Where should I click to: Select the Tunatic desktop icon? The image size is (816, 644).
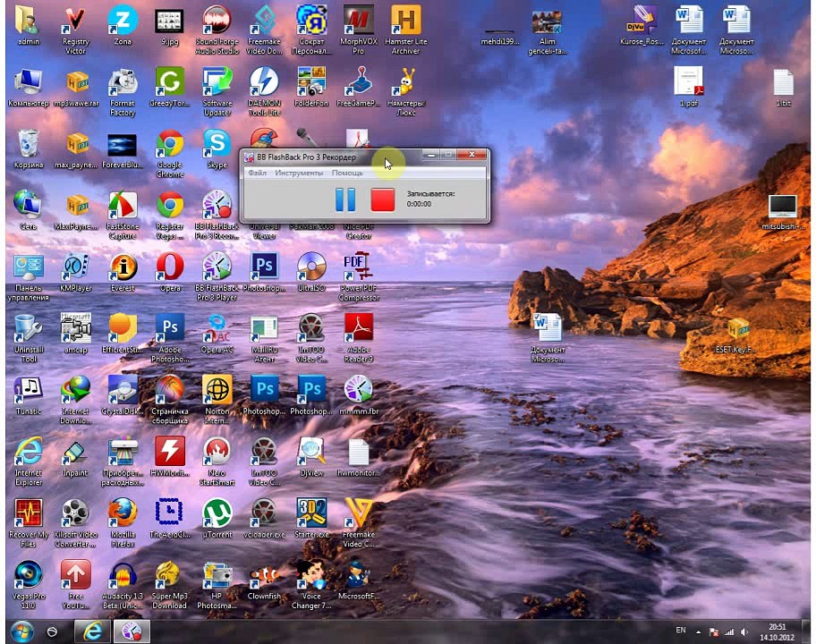28,396
